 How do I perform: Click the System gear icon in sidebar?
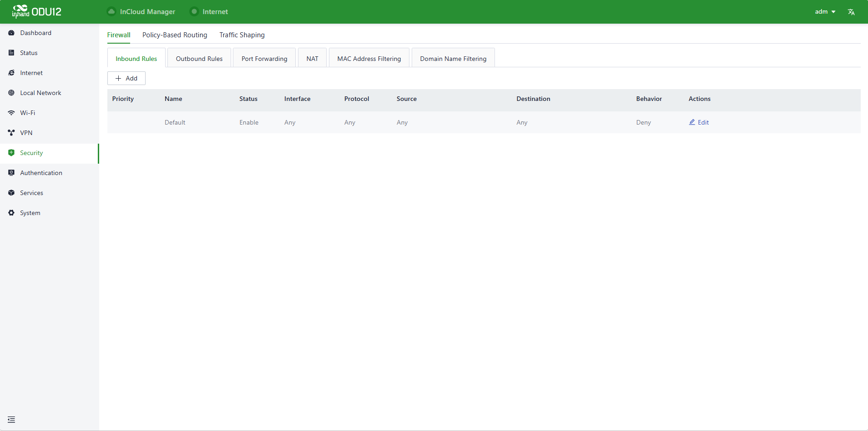coord(11,213)
